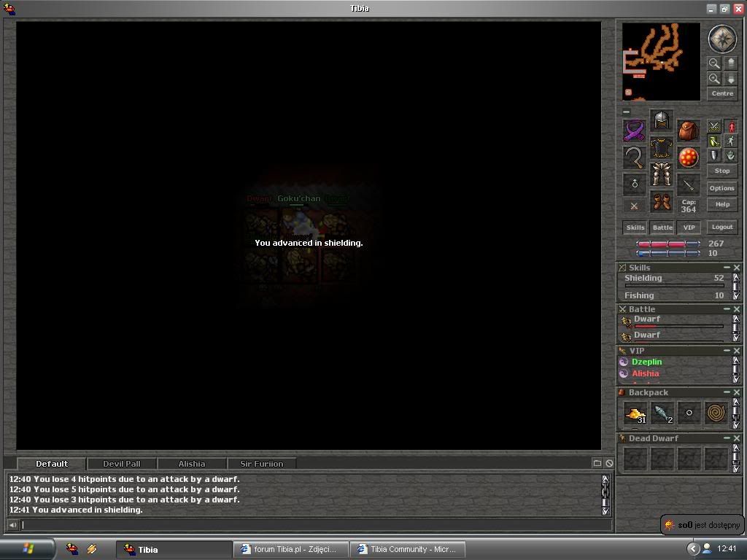The width and height of the screenshot is (747, 560).
Task: Zoom out the minimap with magnifier minus
Action: (713, 63)
